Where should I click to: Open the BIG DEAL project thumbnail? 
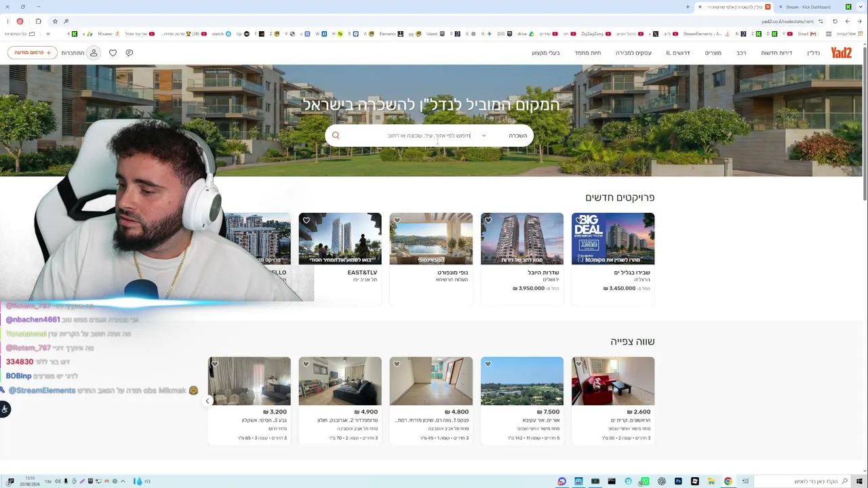[613, 239]
